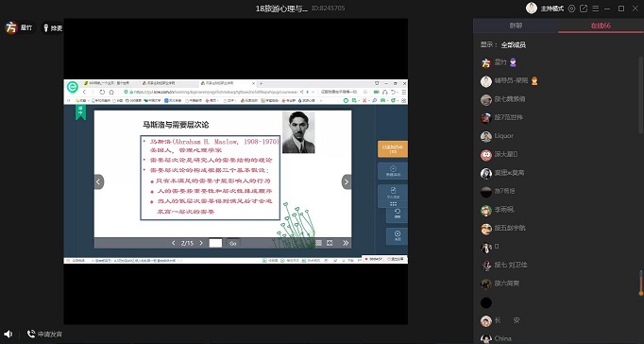
Task: Open the hamburger menu in title bar
Action: click(596, 9)
